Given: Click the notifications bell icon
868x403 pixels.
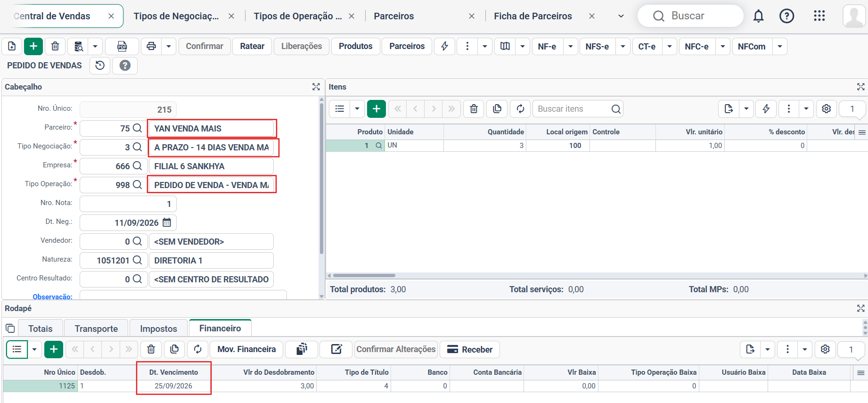Looking at the screenshot, I should click(x=758, y=16).
